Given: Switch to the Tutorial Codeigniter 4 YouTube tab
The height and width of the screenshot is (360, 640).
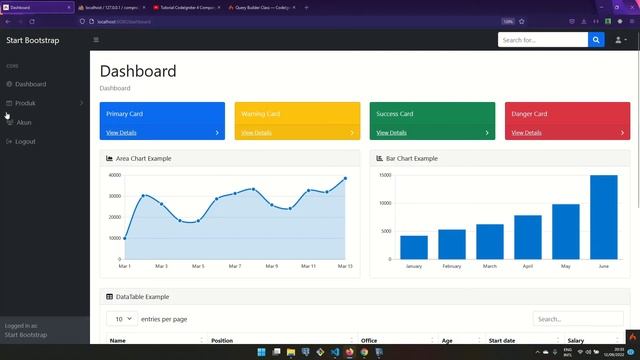Looking at the screenshot, I should pyautogui.click(x=187, y=7).
